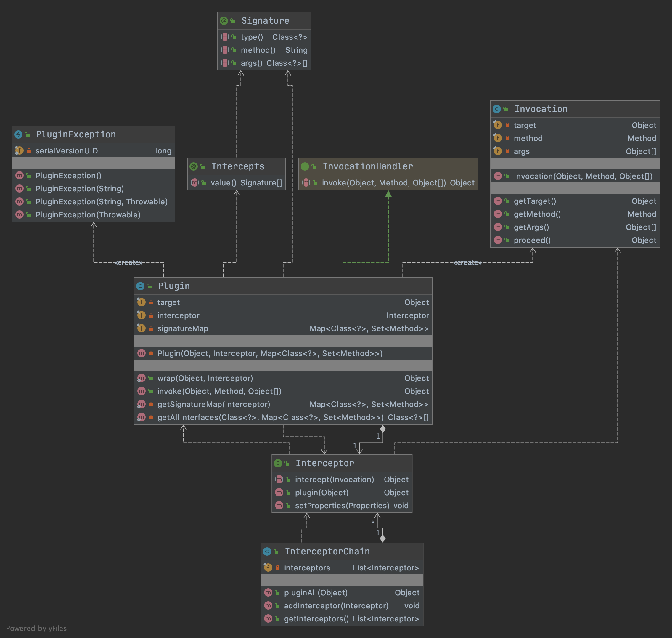Click the interface icon beside the InvocationHandler title
Image resolution: width=672 pixels, height=638 pixels.
tap(305, 166)
